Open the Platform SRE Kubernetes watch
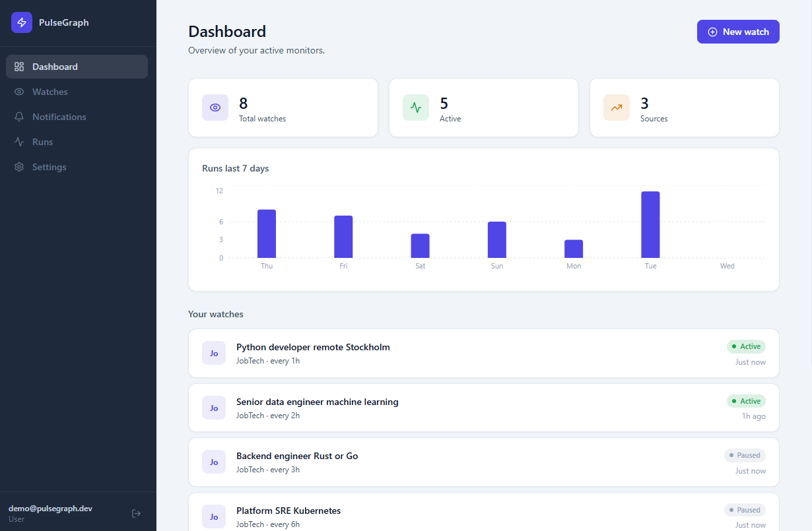The image size is (812, 531). [x=484, y=512]
